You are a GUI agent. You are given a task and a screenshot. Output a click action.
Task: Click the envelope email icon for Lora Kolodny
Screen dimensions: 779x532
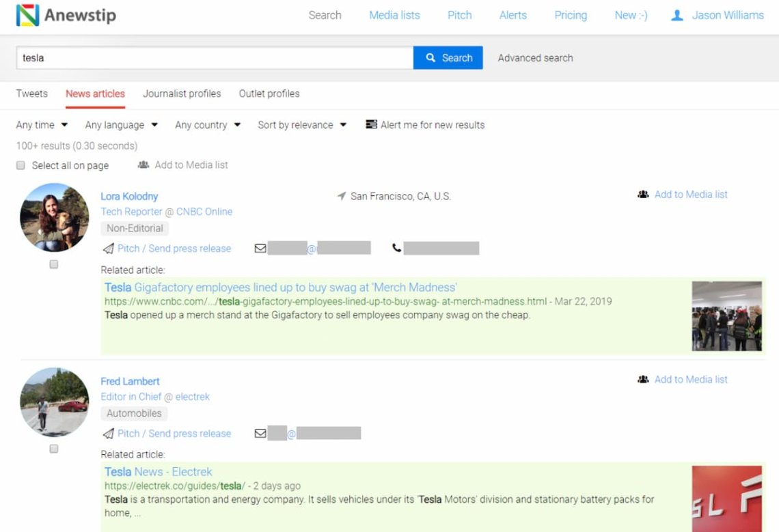point(260,248)
